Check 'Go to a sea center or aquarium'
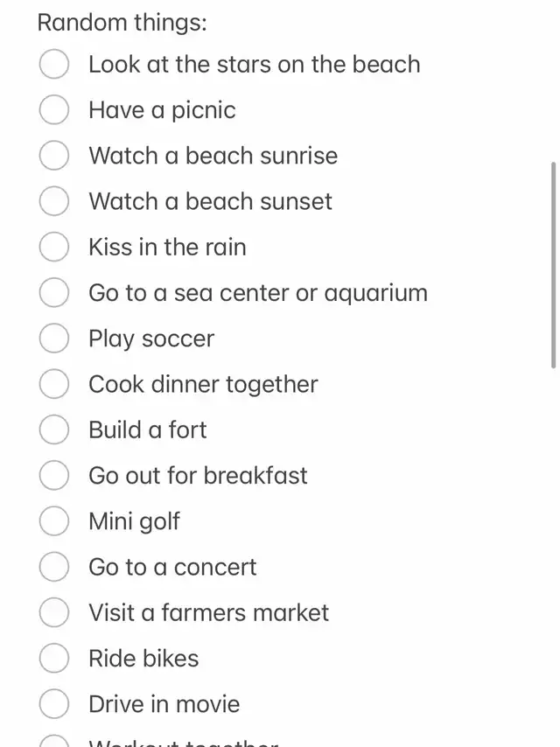This screenshot has height=747, width=560. tap(54, 292)
